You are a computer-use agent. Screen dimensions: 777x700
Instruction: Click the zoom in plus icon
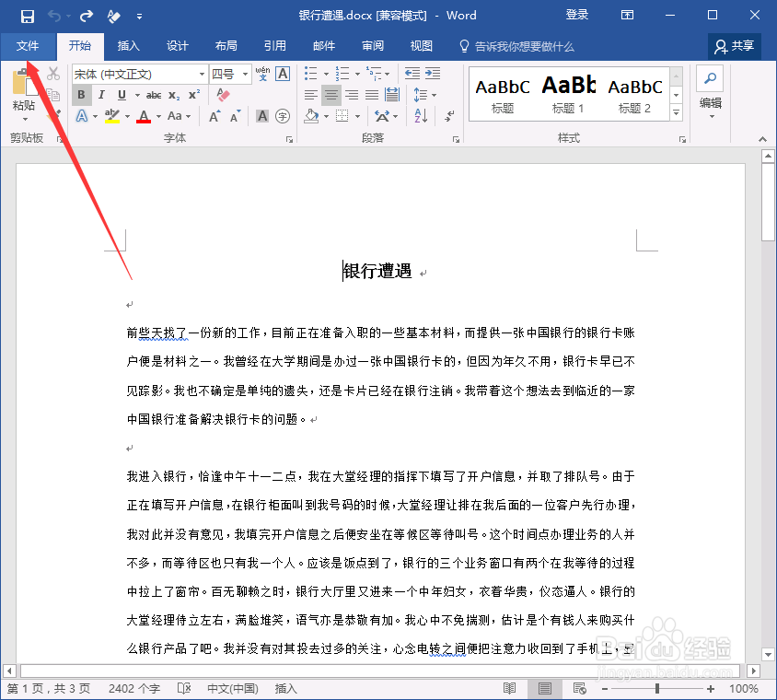pos(711,689)
